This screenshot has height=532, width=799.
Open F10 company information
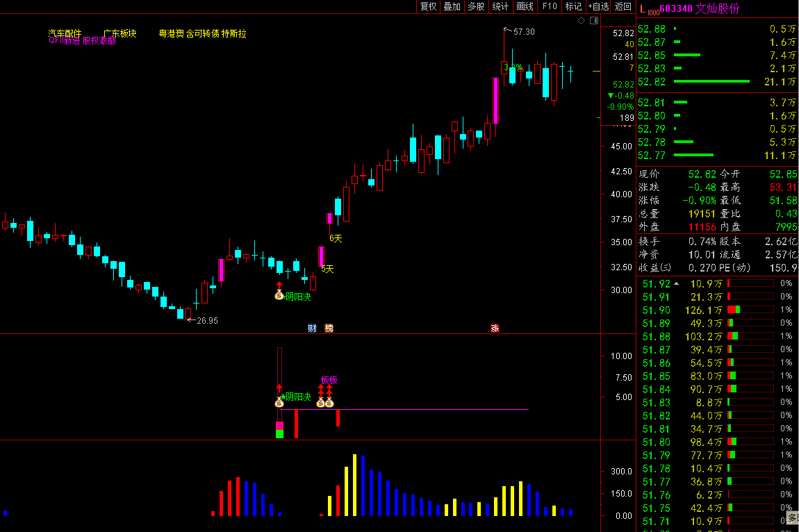point(550,6)
